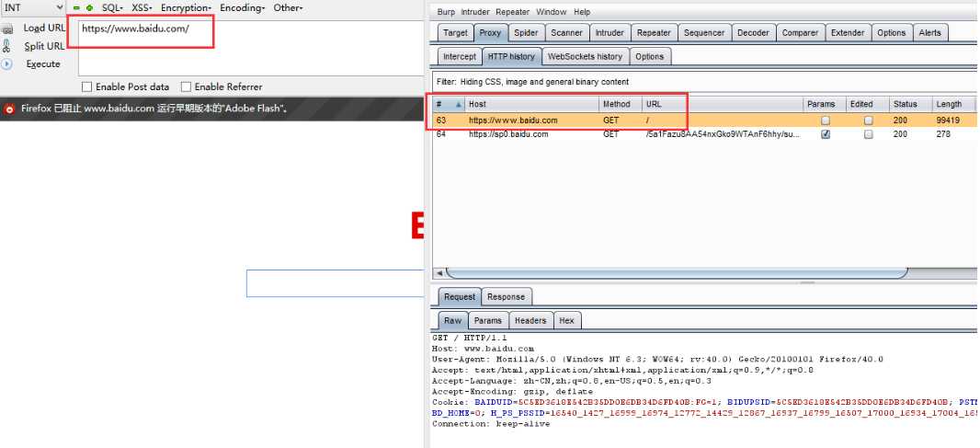
Task: Toggle Params checkbox for sp0.baidu.com row
Action: tap(826, 134)
